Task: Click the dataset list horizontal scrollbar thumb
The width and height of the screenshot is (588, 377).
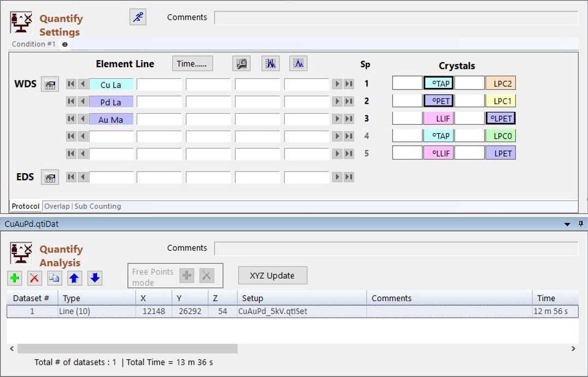Action: click(127, 349)
